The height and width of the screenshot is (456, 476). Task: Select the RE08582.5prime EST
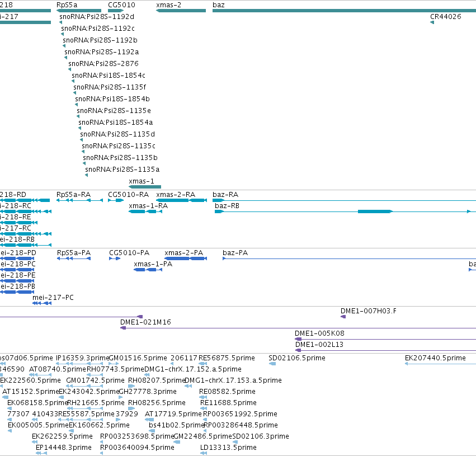tap(203, 397)
